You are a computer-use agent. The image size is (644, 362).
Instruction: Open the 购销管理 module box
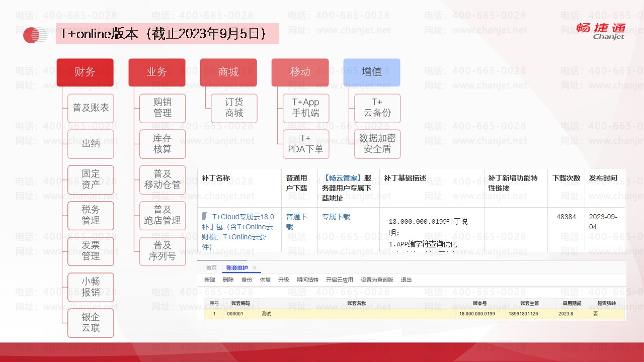click(163, 108)
